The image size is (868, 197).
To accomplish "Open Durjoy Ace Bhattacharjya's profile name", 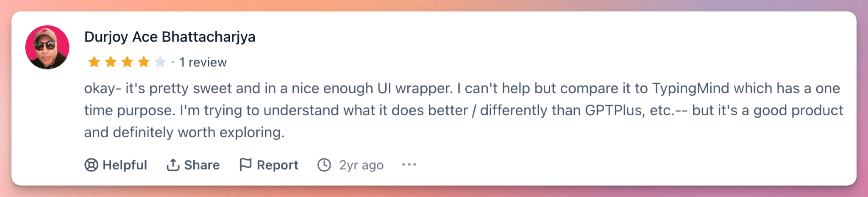I will (x=170, y=37).
